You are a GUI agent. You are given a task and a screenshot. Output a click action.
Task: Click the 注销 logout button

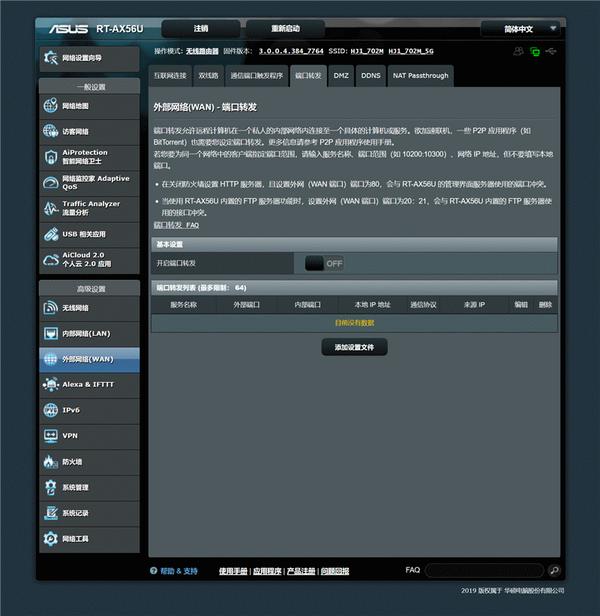point(201,29)
